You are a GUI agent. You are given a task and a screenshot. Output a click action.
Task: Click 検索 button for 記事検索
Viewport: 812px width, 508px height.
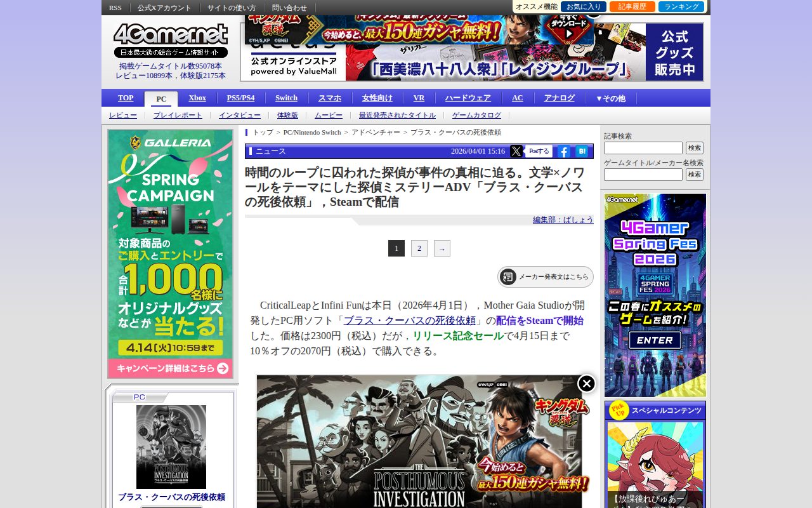coord(695,148)
